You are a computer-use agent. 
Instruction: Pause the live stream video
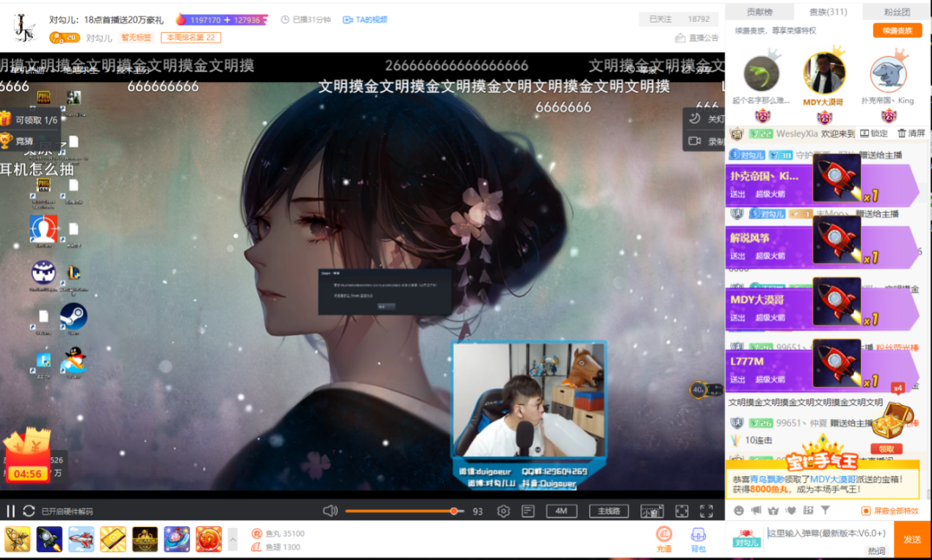[11, 511]
